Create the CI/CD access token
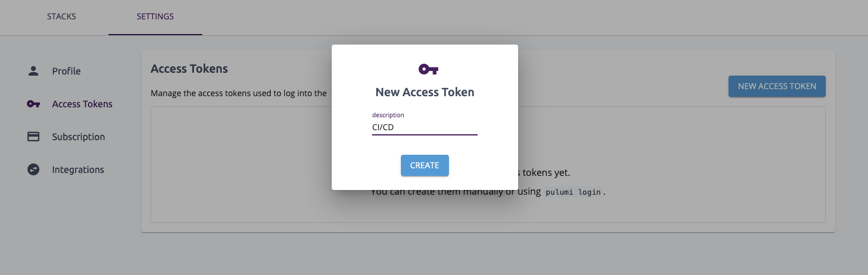This screenshot has width=868, height=275. click(x=425, y=165)
